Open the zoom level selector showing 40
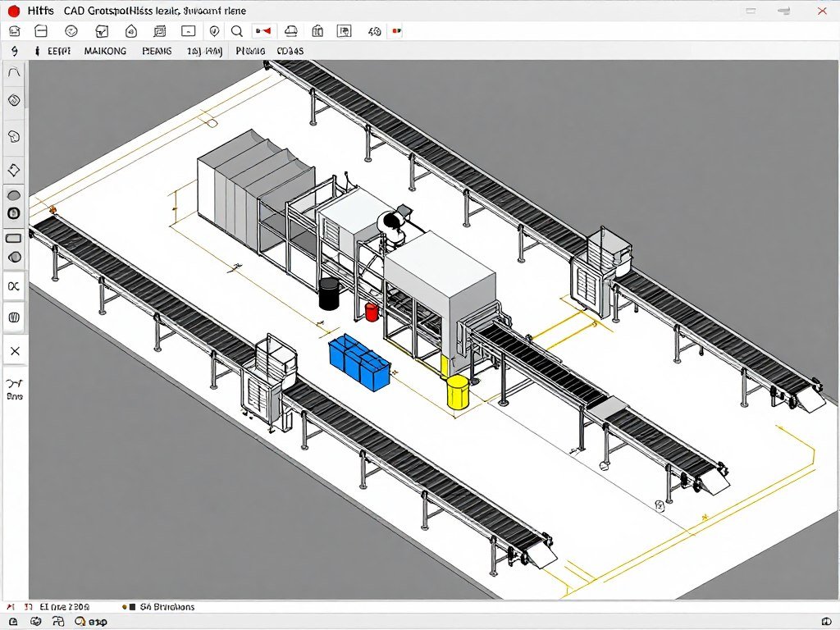The image size is (840, 630). pos(374,31)
